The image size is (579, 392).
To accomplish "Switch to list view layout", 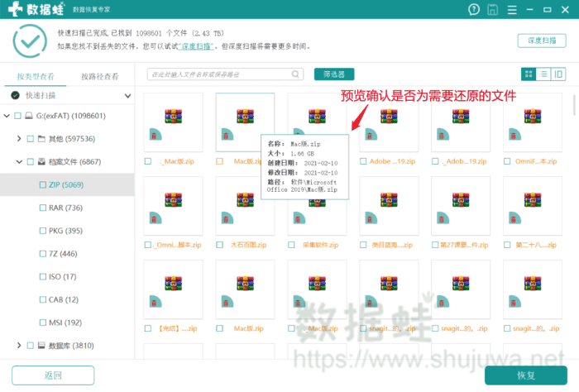I will (543, 74).
